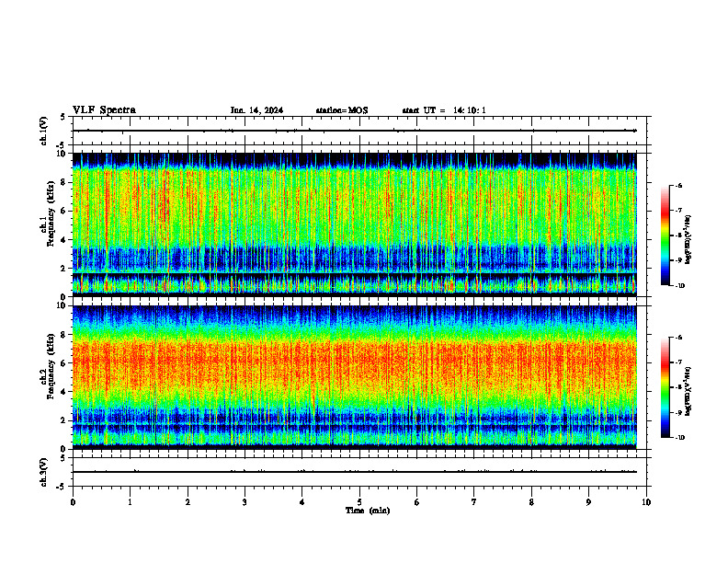Image resolution: width=728 pixels, height=563 pixels.
Task: Click the "station=MOS" header label
Action: 342,110
